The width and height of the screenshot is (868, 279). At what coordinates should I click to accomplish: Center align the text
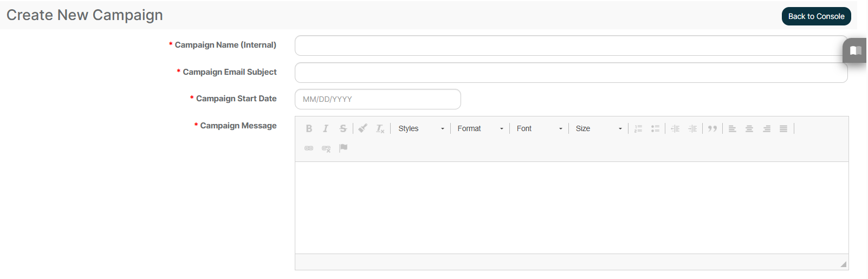(x=749, y=128)
